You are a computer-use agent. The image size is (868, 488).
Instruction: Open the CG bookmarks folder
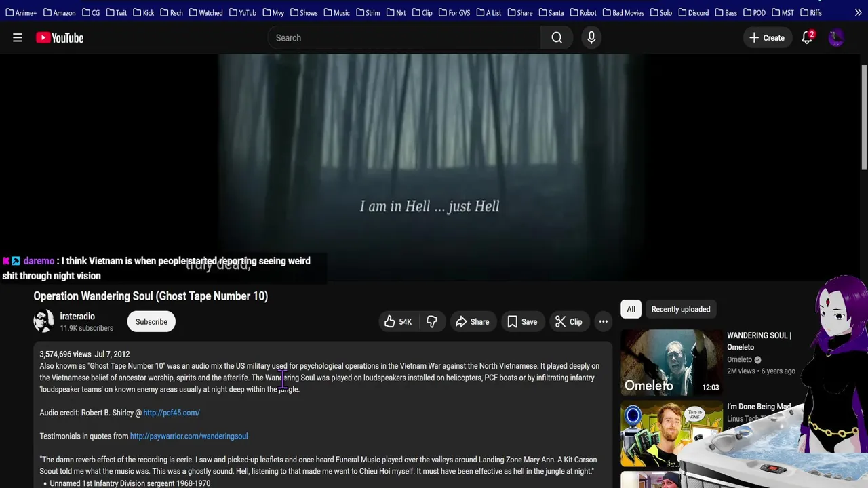click(91, 12)
